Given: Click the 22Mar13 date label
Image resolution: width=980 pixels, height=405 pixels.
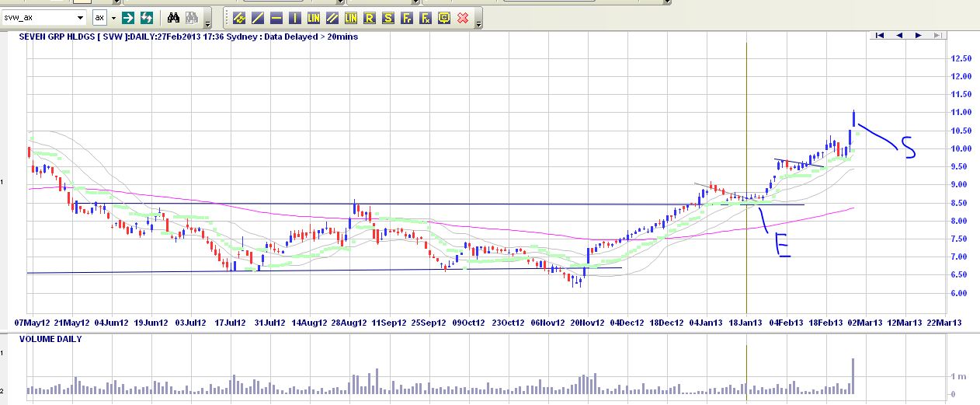Looking at the screenshot, I should point(944,322).
